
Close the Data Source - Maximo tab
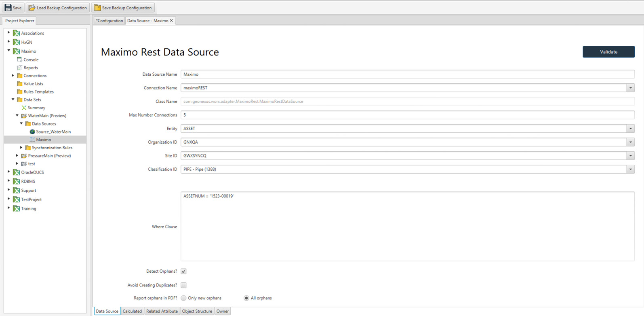(x=171, y=21)
